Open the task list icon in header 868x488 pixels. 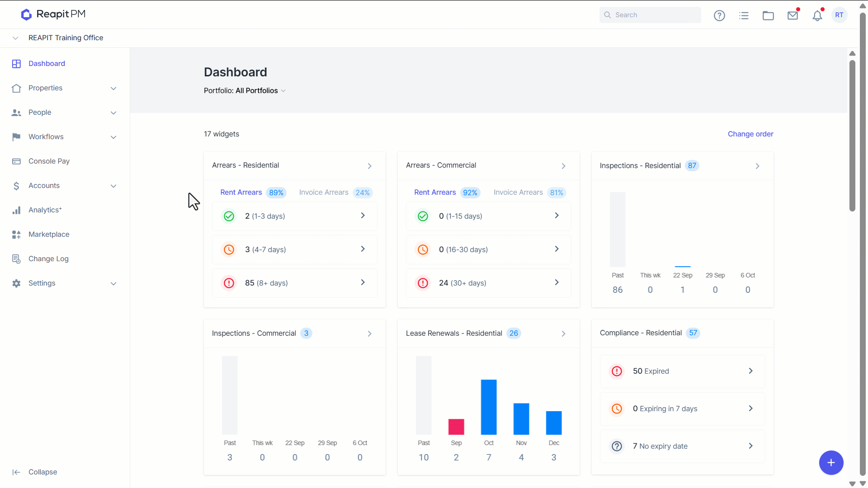pos(744,15)
